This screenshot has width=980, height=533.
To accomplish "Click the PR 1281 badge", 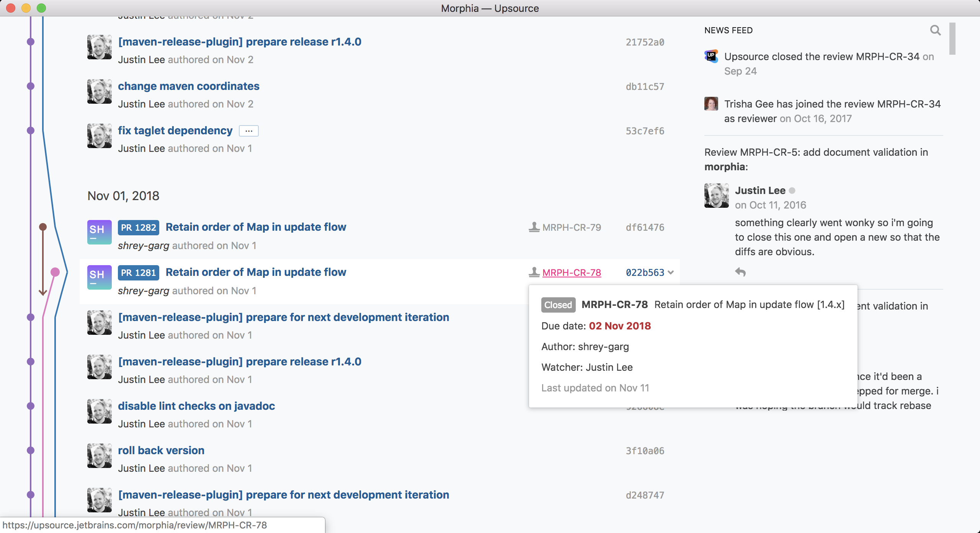I will (x=139, y=273).
